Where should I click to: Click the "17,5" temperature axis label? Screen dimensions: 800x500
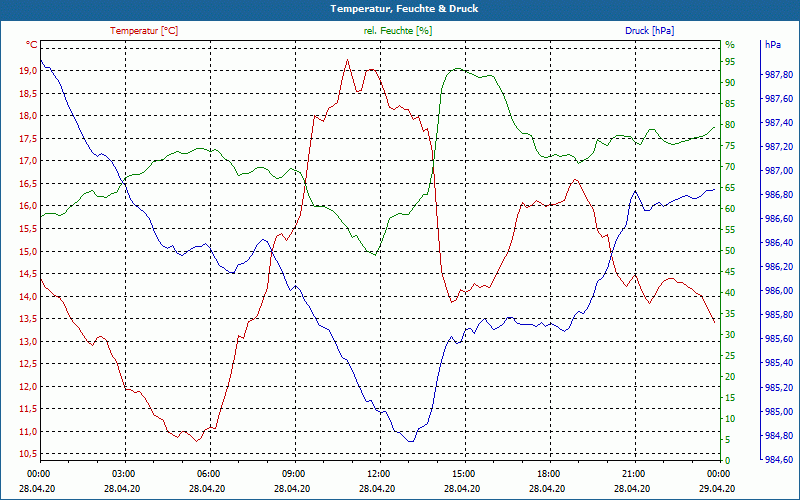(x=28, y=139)
